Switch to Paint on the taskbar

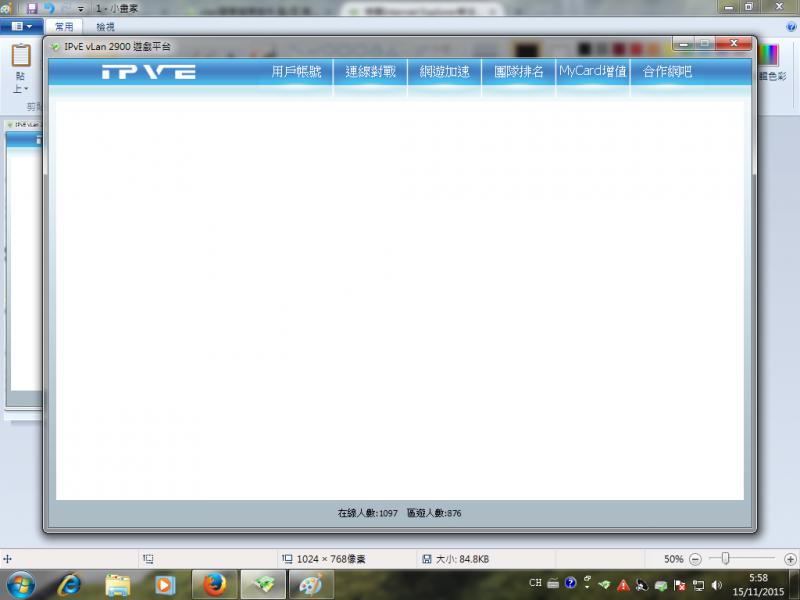tap(311, 584)
